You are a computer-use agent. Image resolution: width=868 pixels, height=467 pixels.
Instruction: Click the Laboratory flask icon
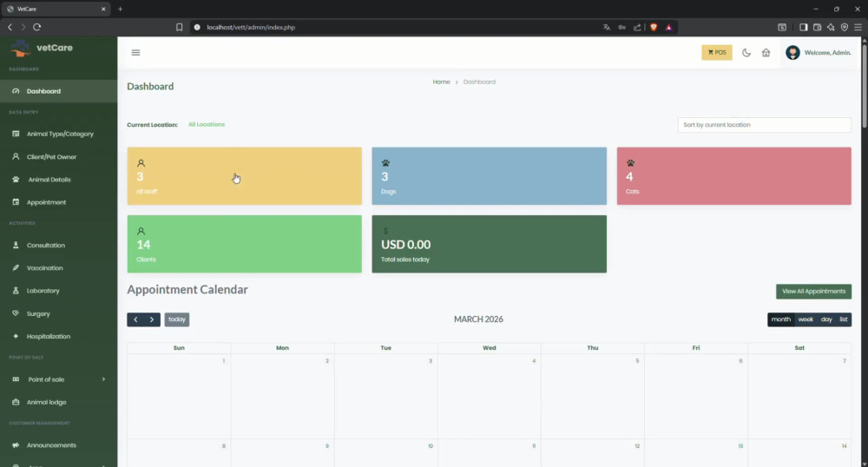pos(16,291)
